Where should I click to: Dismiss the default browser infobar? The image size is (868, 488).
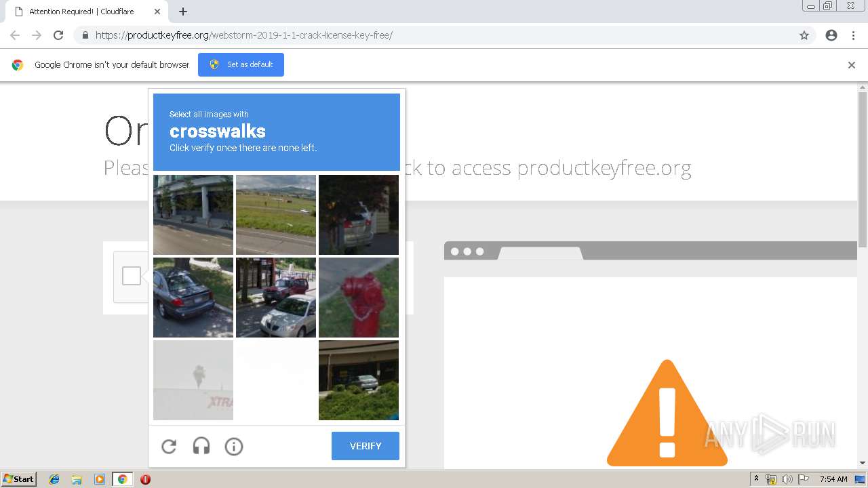click(x=852, y=65)
